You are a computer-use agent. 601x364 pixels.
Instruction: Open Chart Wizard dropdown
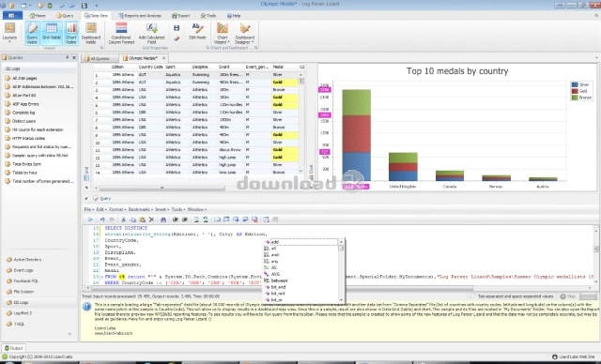click(x=223, y=33)
